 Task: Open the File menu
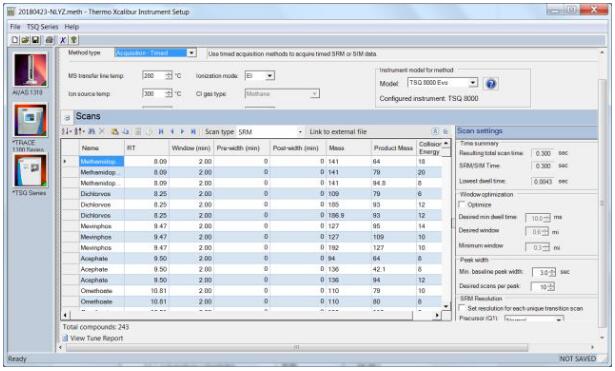click(15, 27)
